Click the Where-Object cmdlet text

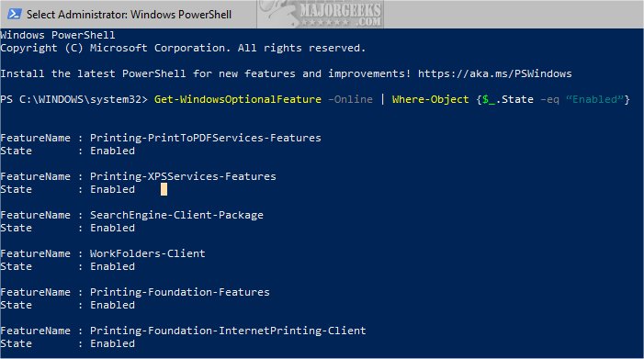(x=430, y=99)
